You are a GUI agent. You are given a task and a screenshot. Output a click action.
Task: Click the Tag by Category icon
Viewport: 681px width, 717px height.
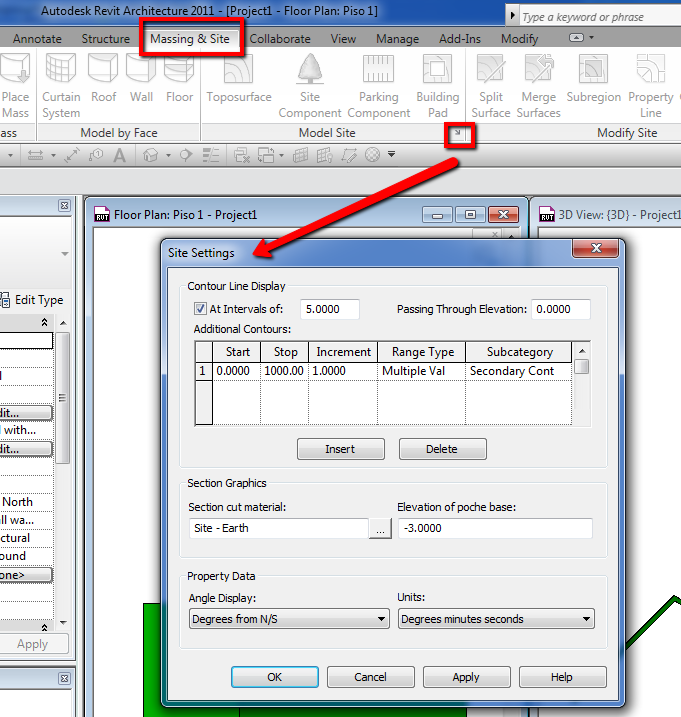point(96,155)
